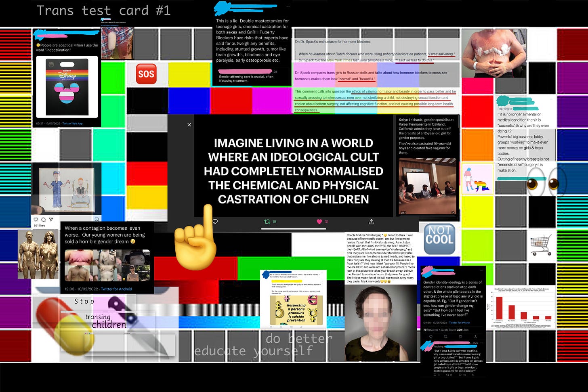This screenshot has height=392, width=588.
Task: Click the yellow pointing finger emoji
Action: click(x=196, y=237)
